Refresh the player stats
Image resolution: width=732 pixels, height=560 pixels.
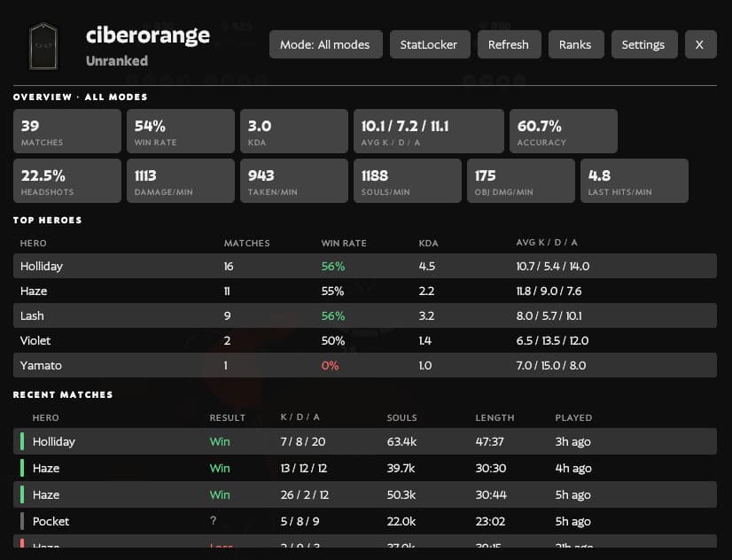(x=510, y=44)
